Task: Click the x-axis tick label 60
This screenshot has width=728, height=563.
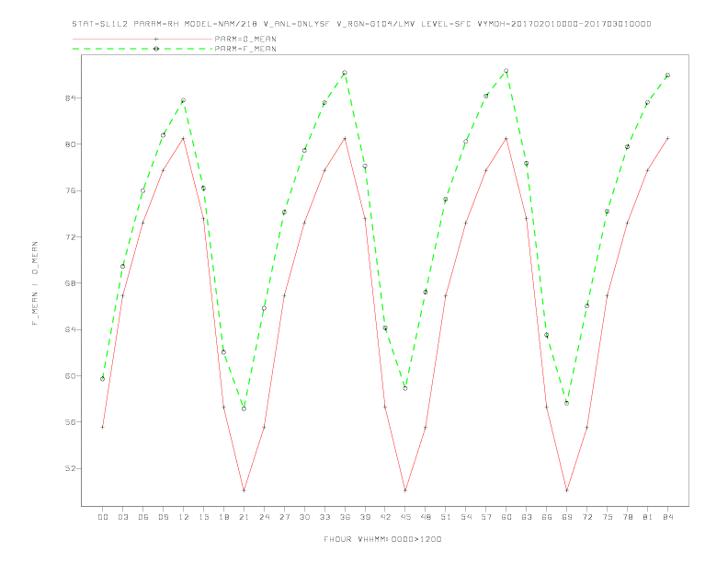Action: [506, 517]
